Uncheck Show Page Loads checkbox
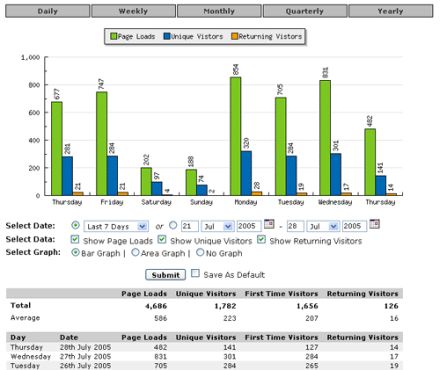Screen dimensions: 440x370 75,239
